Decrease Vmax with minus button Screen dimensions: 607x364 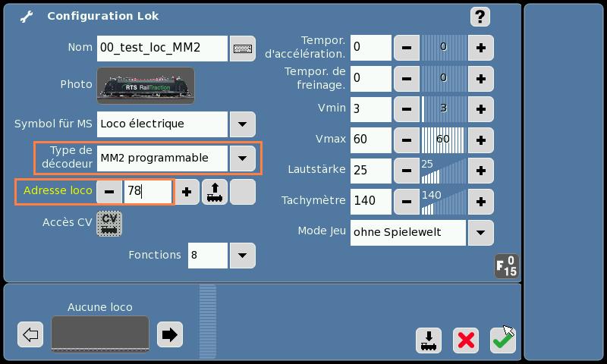(x=407, y=140)
